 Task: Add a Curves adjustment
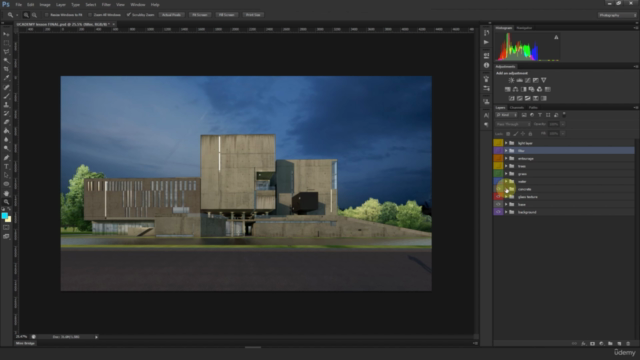(x=527, y=80)
